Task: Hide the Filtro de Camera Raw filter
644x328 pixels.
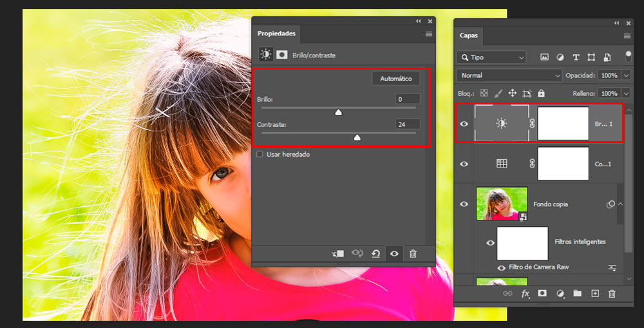Action: pyautogui.click(x=501, y=267)
